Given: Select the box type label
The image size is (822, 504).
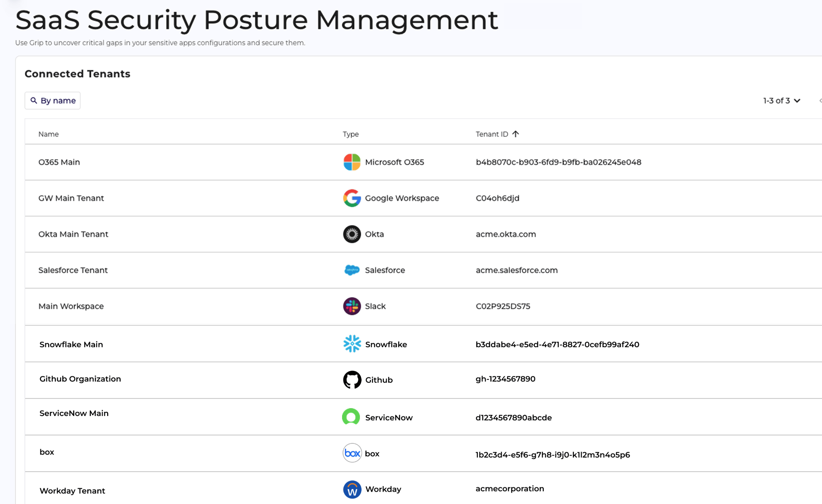Looking at the screenshot, I should pyautogui.click(x=372, y=454).
